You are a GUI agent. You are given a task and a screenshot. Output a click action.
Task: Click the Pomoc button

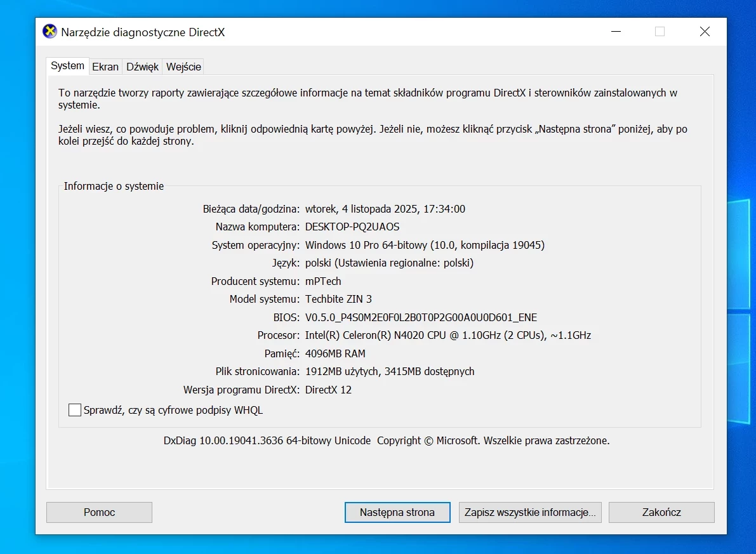[98, 512]
